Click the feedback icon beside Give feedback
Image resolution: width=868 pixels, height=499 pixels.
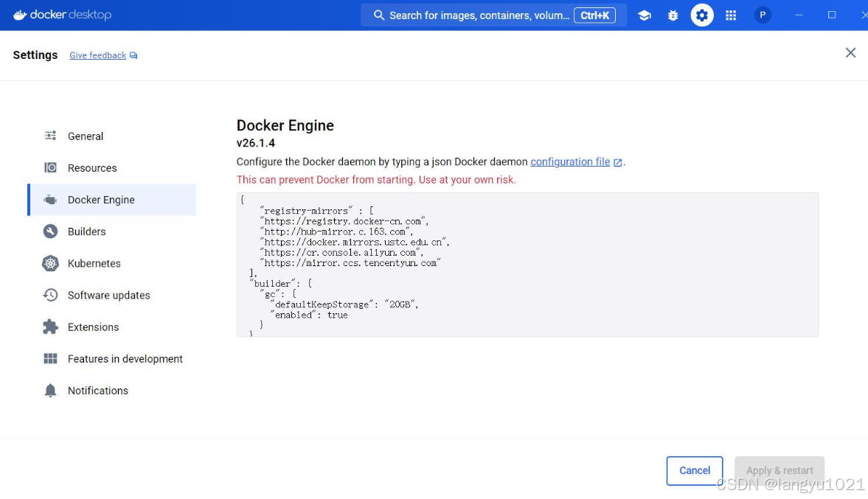pyautogui.click(x=133, y=55)
